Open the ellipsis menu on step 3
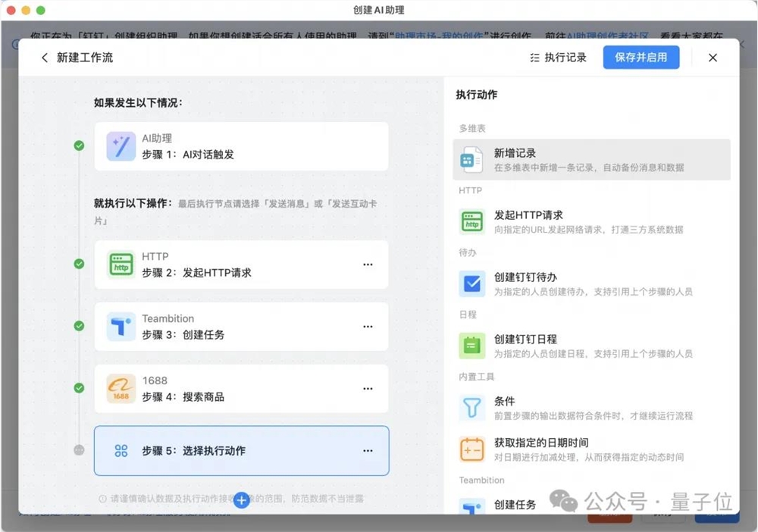This screenshot has width=758, height=532. (x=368, y=326)
